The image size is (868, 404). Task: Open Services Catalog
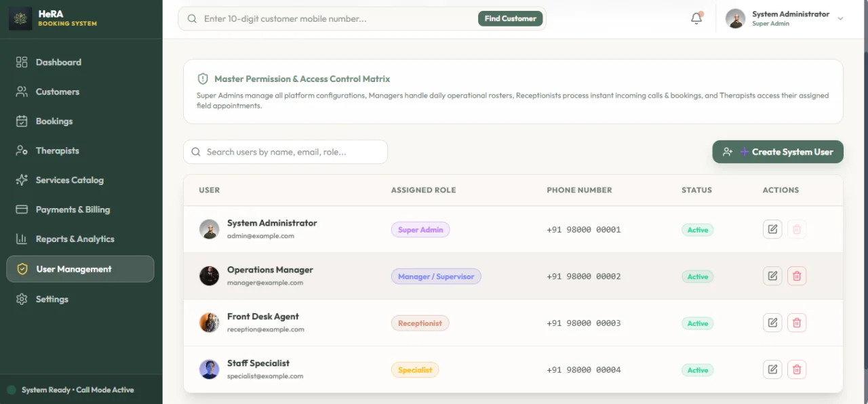pyautogui.click(x=81, y=180)
